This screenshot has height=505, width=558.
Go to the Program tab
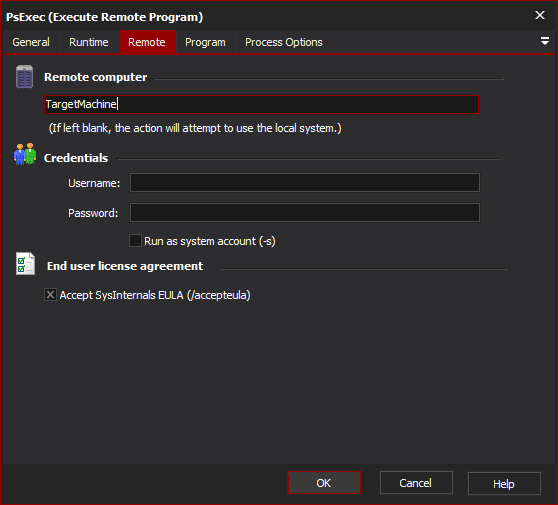click(x=205, y=42)
